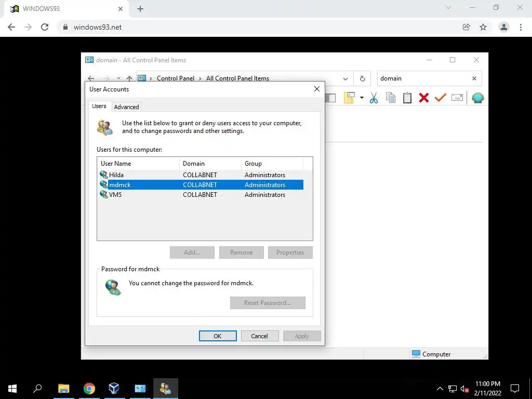This screenshot has width=532, height=399.
Task: Open the browser share icon
Action: pos(467,27)
